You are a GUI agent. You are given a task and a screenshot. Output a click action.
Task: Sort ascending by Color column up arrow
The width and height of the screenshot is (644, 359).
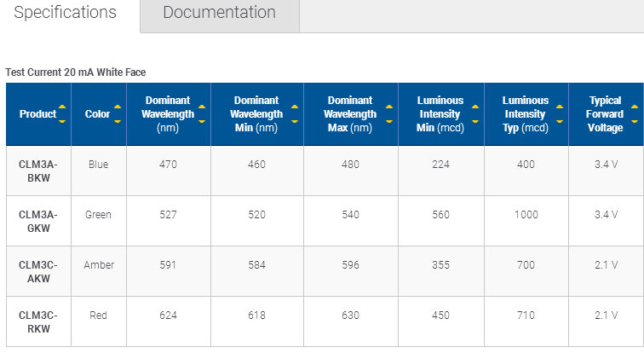(118, 107)
